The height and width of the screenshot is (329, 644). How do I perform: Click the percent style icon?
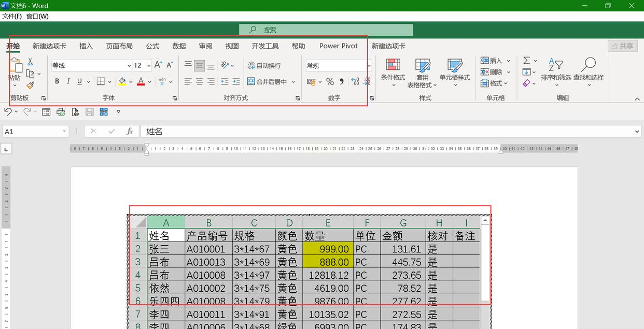coord(330,81)
